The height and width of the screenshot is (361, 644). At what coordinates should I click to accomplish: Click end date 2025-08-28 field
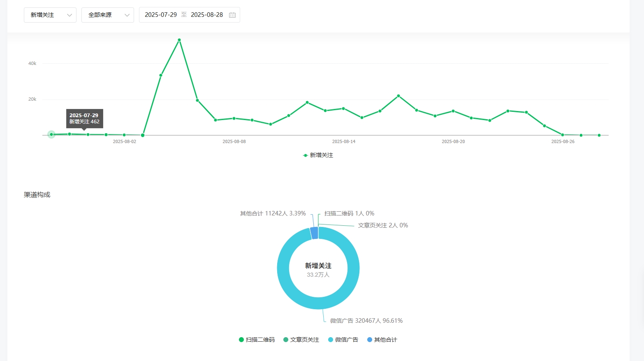coord(207,15)
